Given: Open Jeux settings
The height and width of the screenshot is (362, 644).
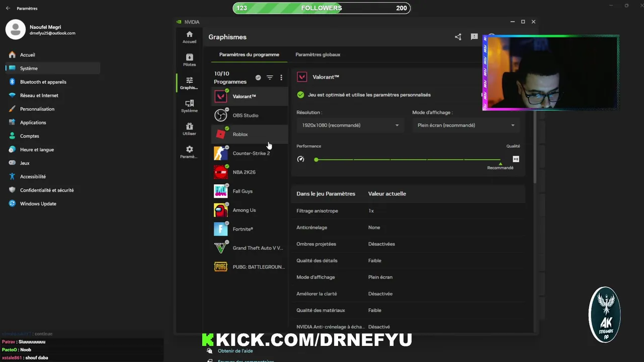Looking at the screenshot, I should 53,163.
